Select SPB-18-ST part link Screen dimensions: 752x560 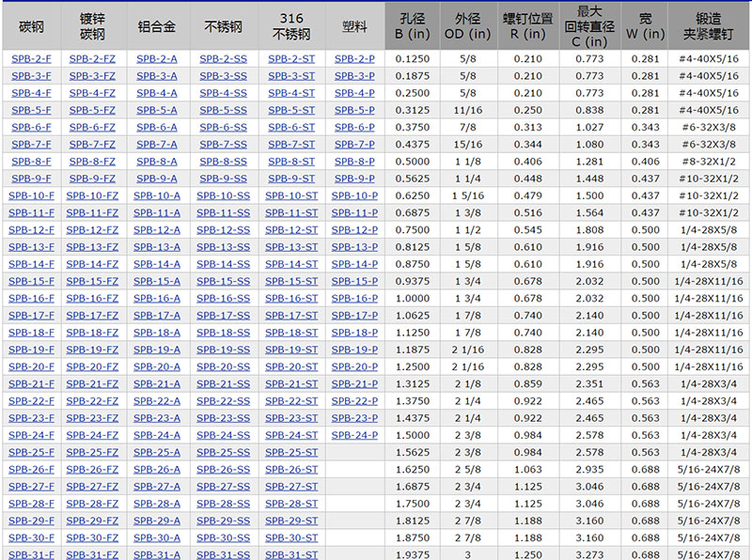point(291,333)
